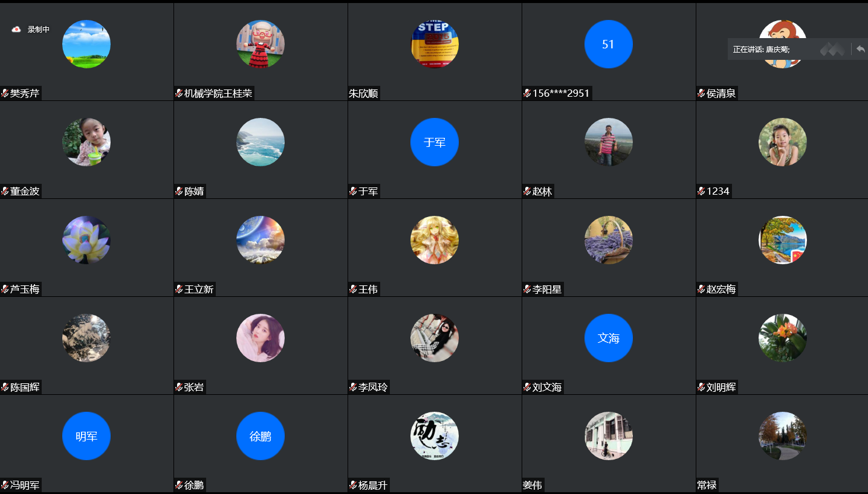Click the 姜伟 name label

[533, 485]
